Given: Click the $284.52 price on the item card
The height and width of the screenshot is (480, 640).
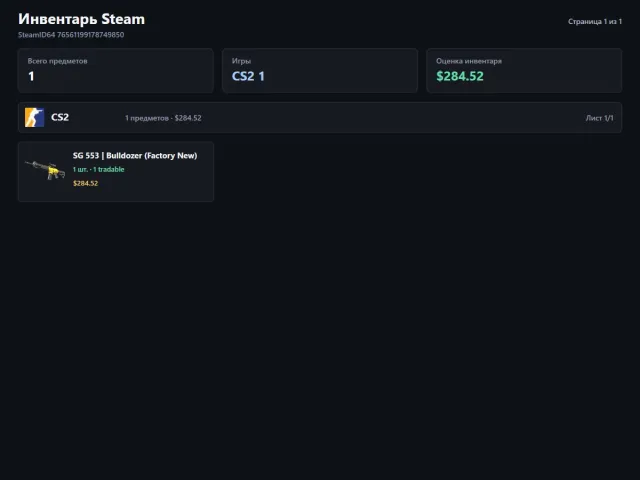Looking at the screenshot, I should pos(85,183).
